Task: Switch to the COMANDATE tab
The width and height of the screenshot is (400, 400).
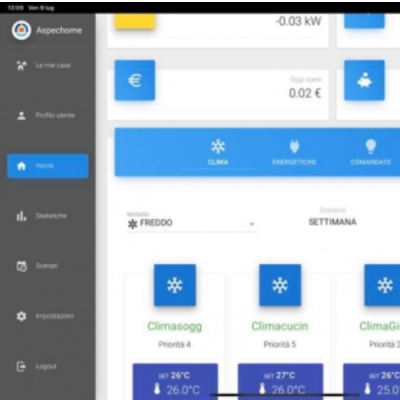Action: click(x=371, y=153)
